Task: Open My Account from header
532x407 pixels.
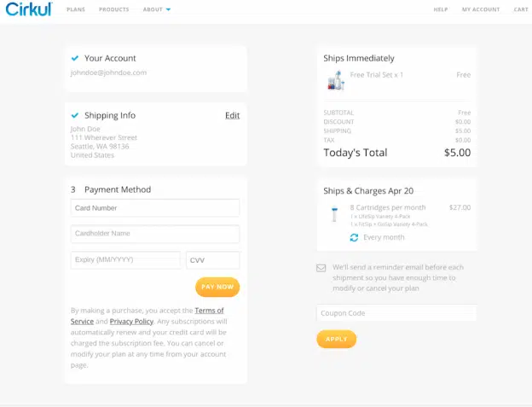Action: pyautogui.click(x=480, y=9)
